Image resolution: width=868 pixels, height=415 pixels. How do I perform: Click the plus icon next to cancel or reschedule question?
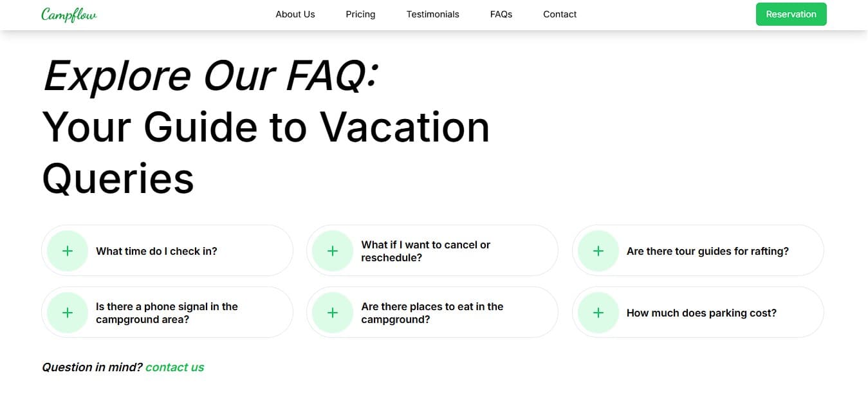[333, 251]
